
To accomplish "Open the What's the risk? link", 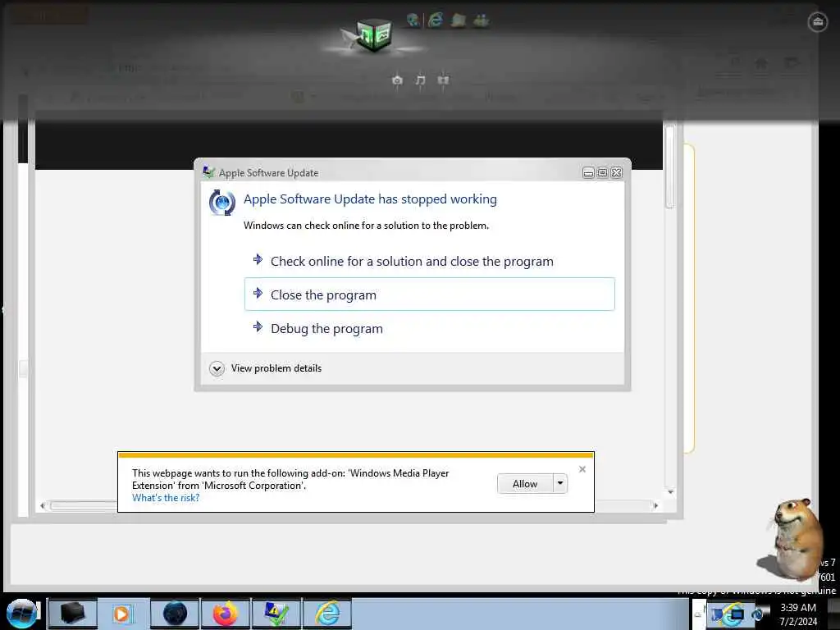I will pos(166,498).
